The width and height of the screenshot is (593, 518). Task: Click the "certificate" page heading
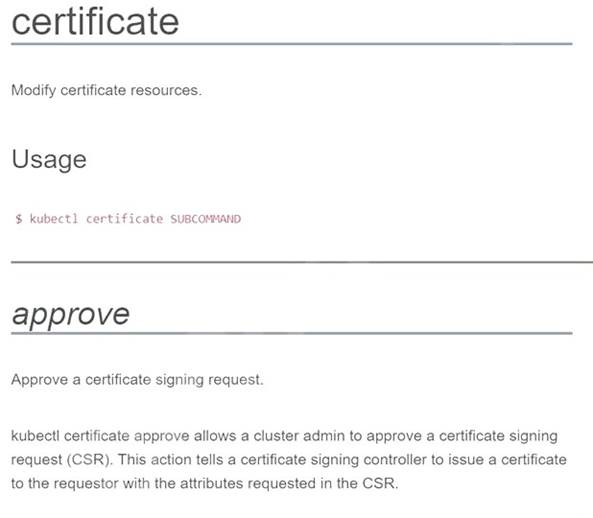pos(95,22)
